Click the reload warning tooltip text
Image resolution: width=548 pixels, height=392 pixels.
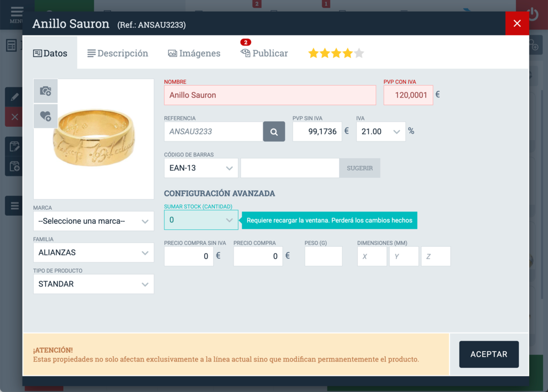(329, 221)
